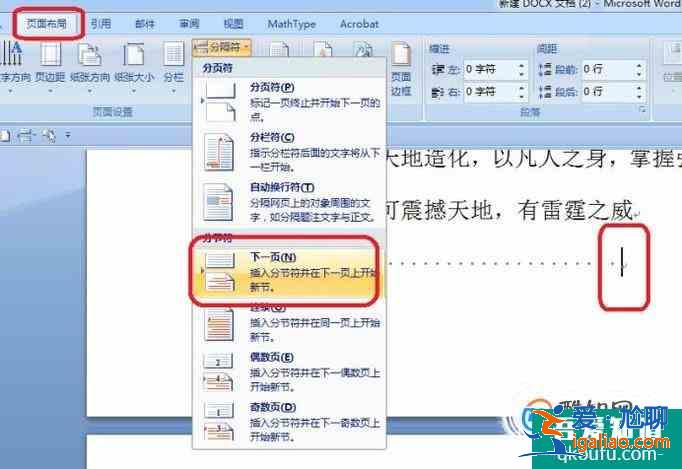
Task: Switch to the 页面布局 ribbon tab
Action: (47, 23)
